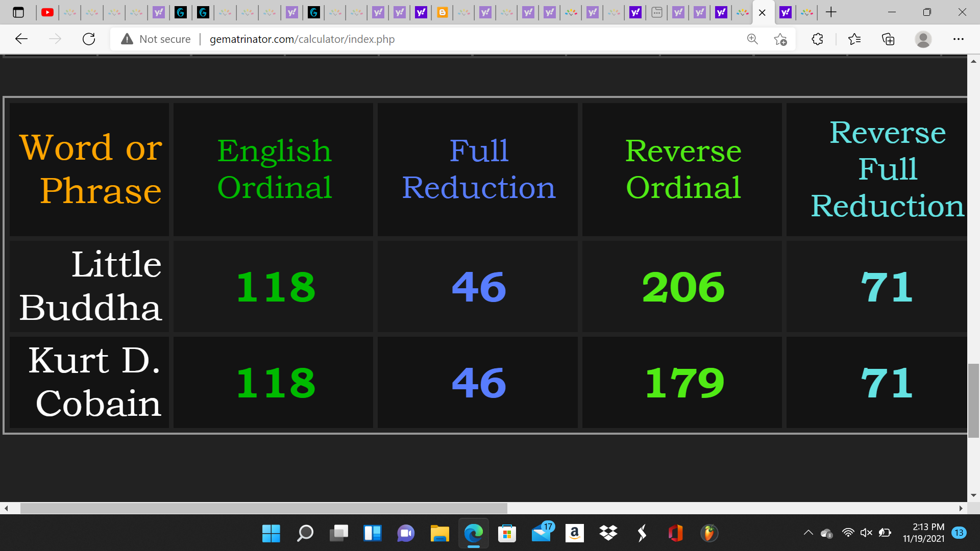Image resolution: width=980 pixels, height=551 pixels.
Task: Open the Settings and more menu
Action: pyautogui.click(x=959, y=39)
